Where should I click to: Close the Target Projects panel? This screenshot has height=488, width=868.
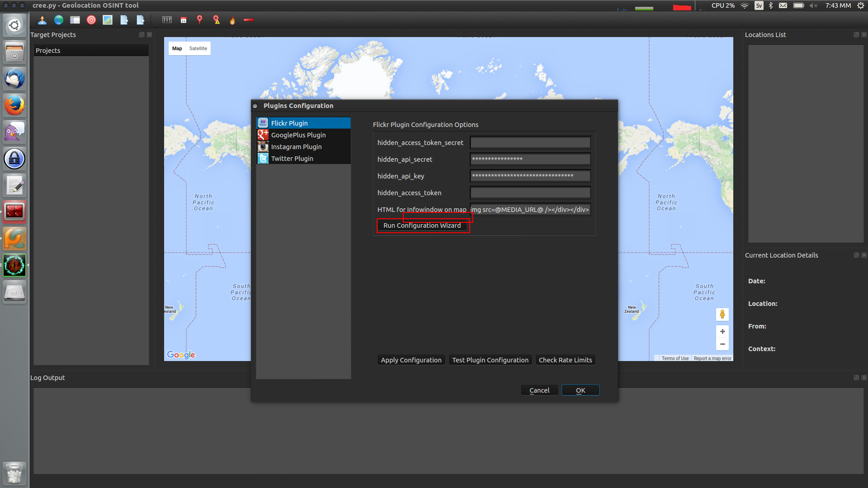[x=150, y=35]
